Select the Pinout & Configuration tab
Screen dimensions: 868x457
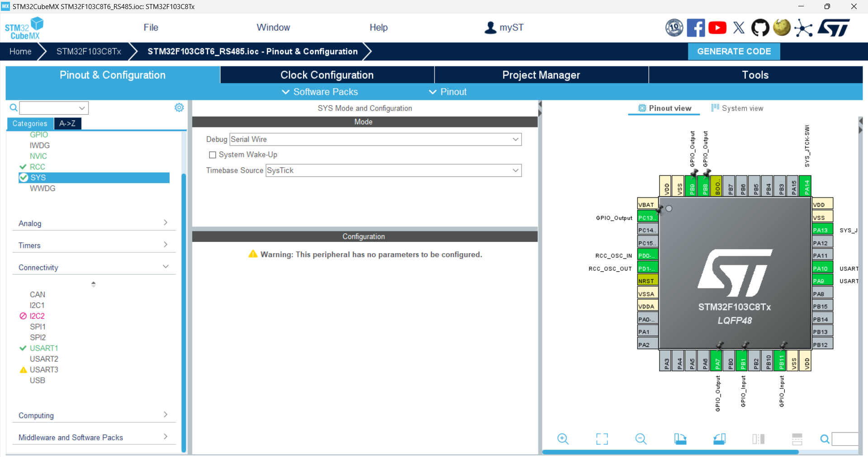(x=113, y=75)
